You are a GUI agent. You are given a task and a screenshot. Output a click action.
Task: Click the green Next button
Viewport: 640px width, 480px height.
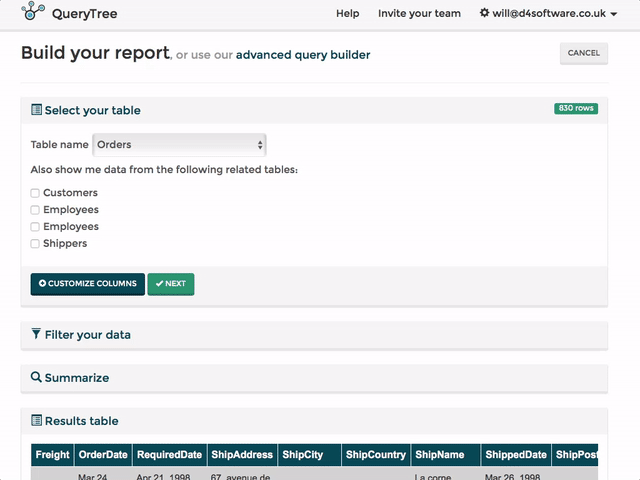[x=171, y=284]
